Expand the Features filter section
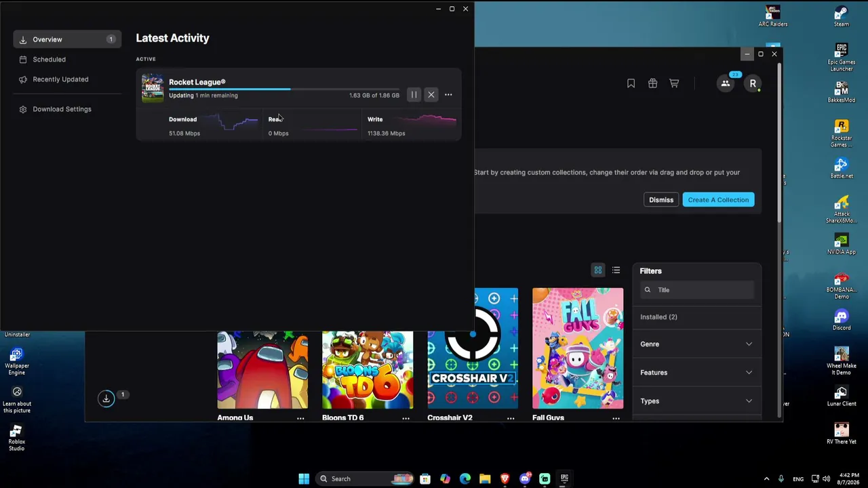This screenshot has height=488, width=868. click(697, 373)
